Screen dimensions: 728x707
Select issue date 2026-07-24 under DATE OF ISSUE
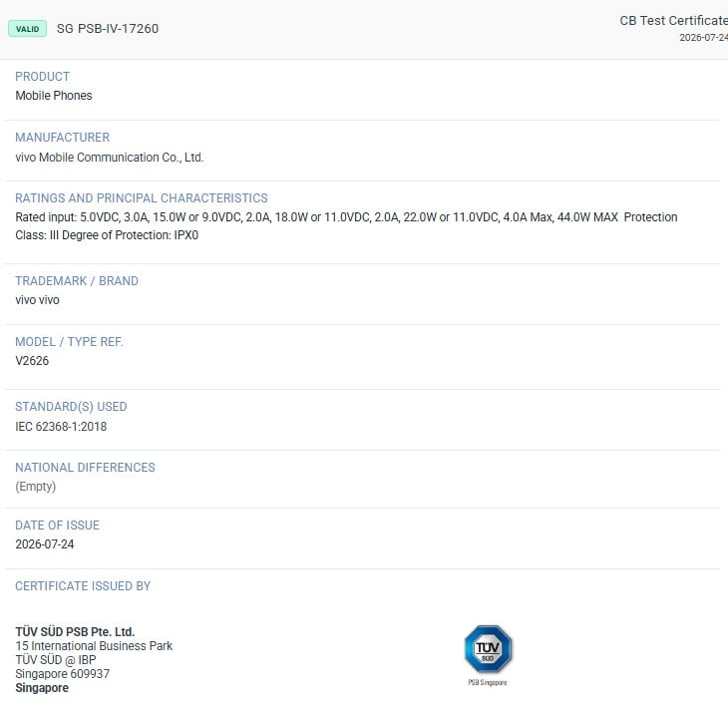point(45,544)
